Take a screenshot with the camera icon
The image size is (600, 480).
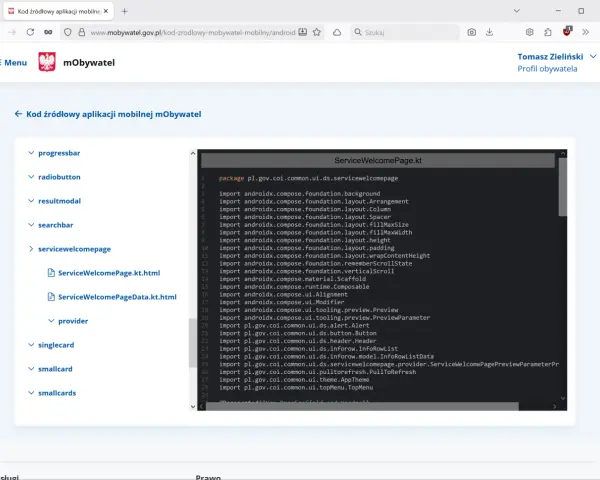point(472,33)
